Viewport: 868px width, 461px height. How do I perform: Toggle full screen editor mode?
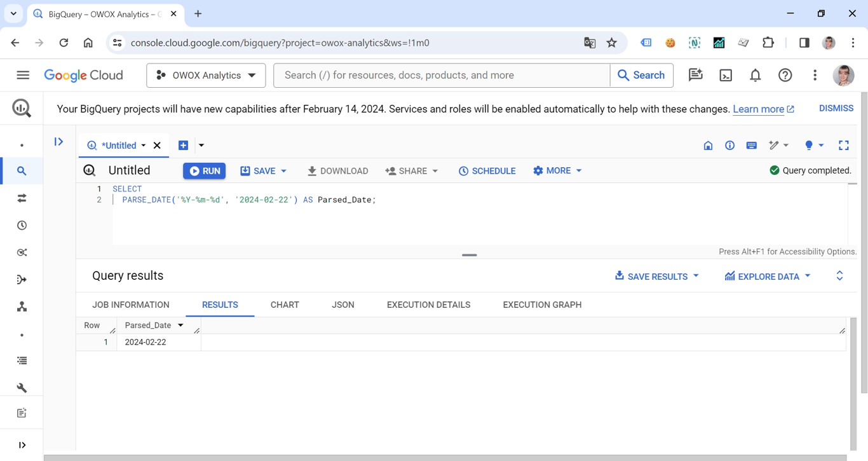coord(844,146)
